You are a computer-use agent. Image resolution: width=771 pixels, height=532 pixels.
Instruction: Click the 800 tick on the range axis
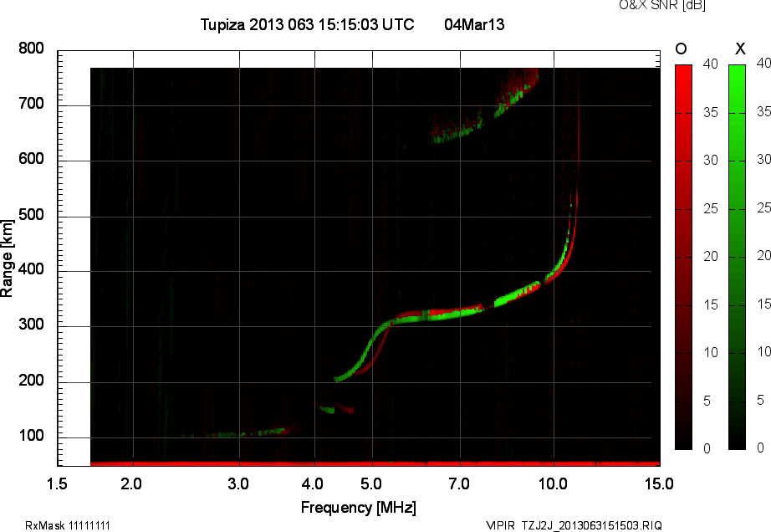click(31, 49)
